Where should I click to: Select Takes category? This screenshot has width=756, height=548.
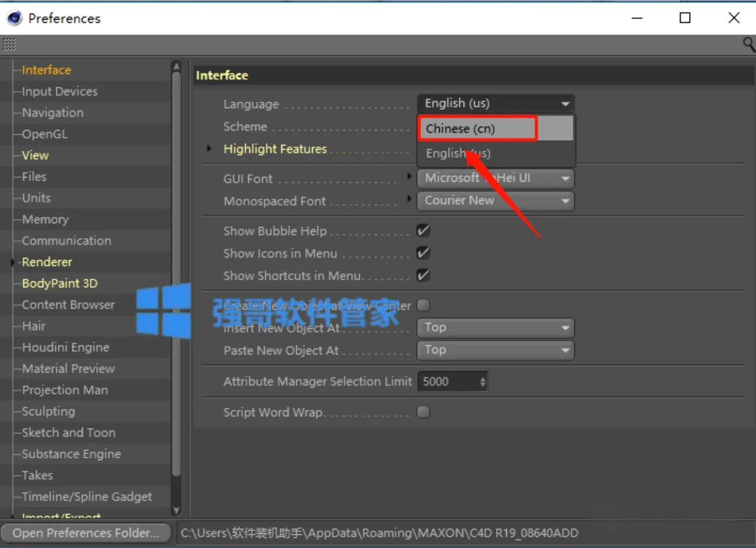pyautogui.click(x=37, y=476)
